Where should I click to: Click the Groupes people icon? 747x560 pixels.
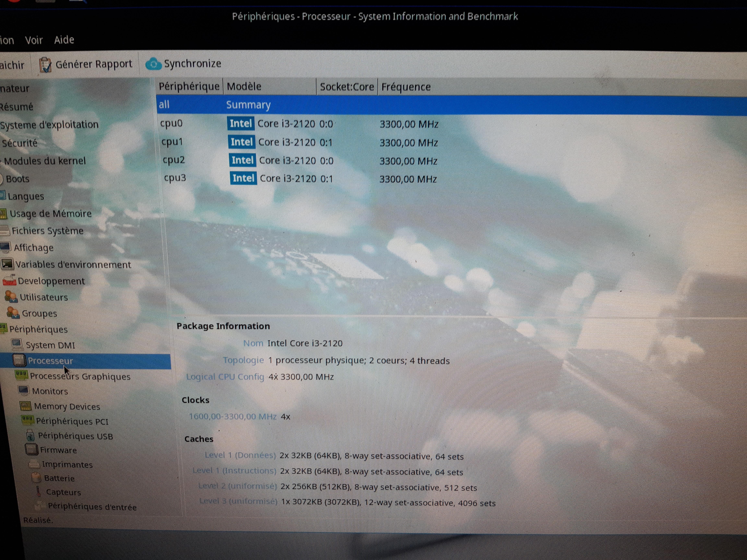pos(13,313)
